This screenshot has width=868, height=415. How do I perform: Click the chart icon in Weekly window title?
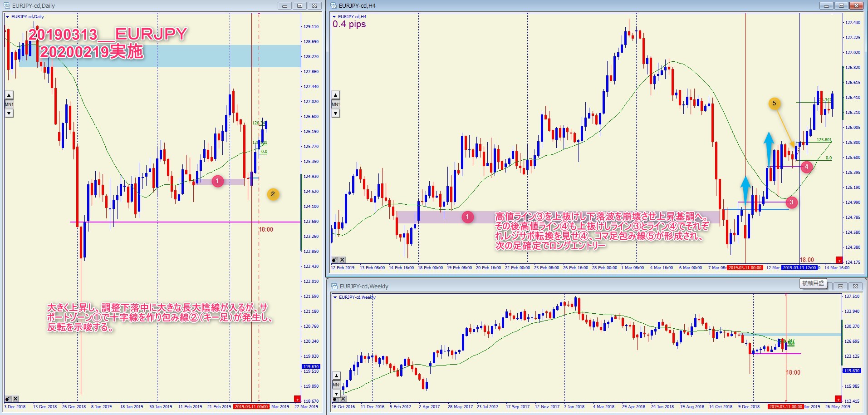(334, 286)
